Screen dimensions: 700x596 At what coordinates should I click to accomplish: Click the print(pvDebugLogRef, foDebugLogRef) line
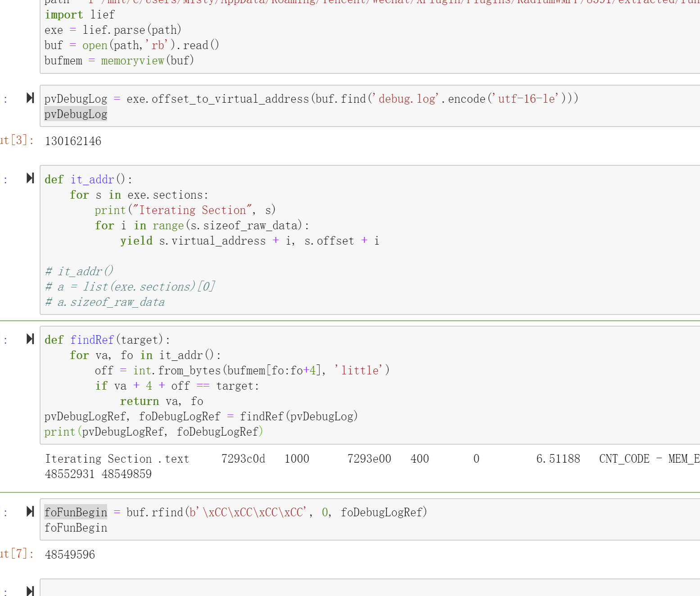tap(153, 432)
